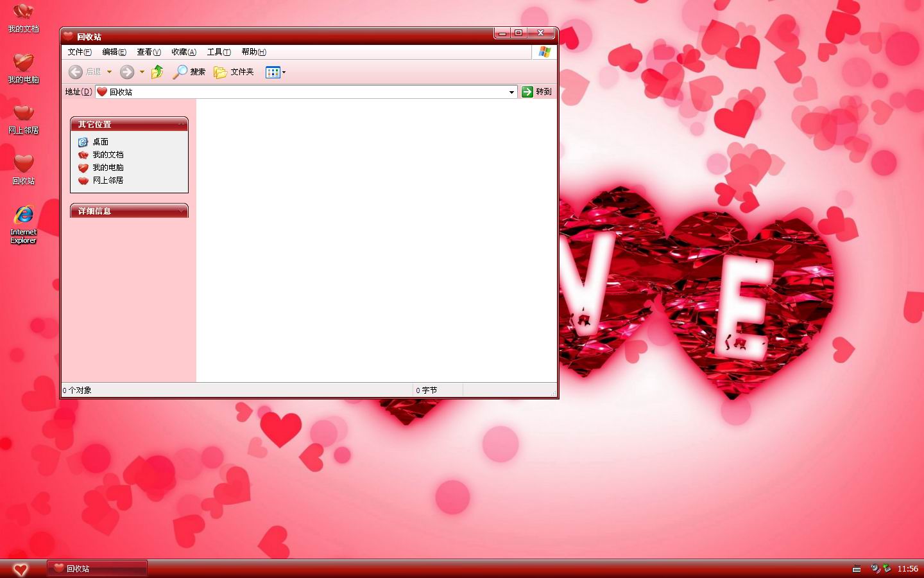Go up one folder level
Image resolution: width=924 pixels, height=578 pixels.
pos(157,72)
